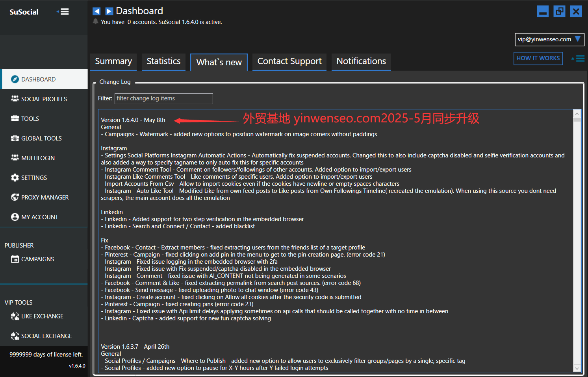
Task: Click the Multilogin users icon
Action: click(x=15, y=158)
